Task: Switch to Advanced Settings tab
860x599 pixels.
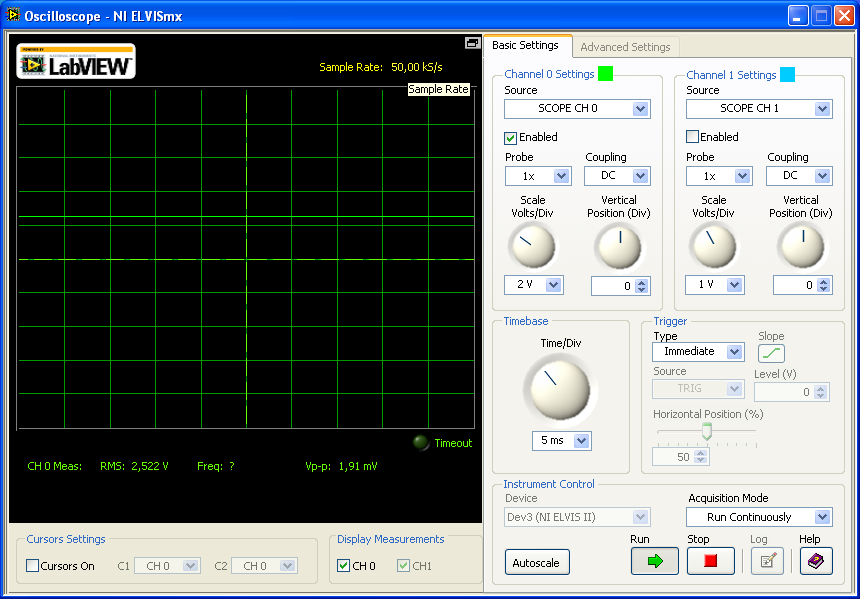Action: 625,47
